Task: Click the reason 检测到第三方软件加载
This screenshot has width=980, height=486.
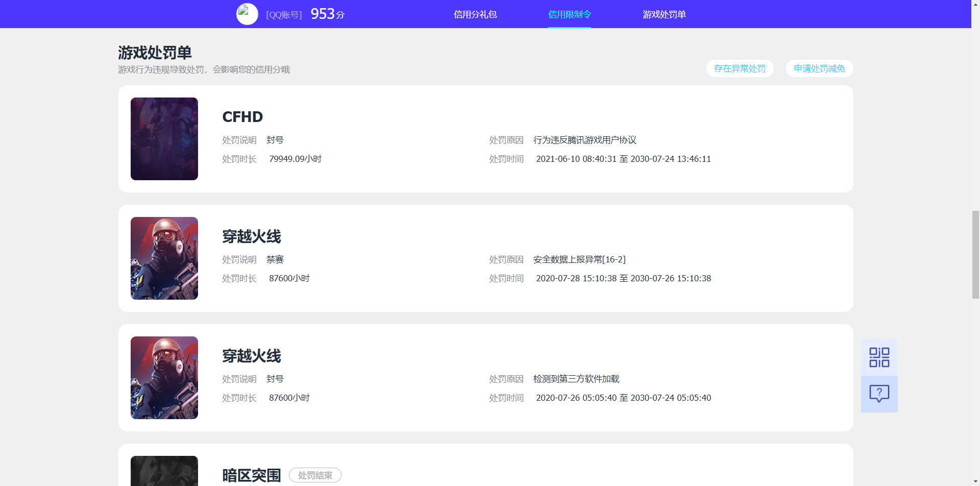Action: pyautogui.click(x=576, y=379)
